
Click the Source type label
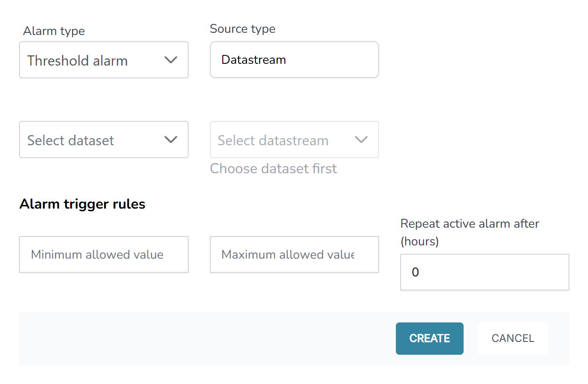tap(243, 29)
